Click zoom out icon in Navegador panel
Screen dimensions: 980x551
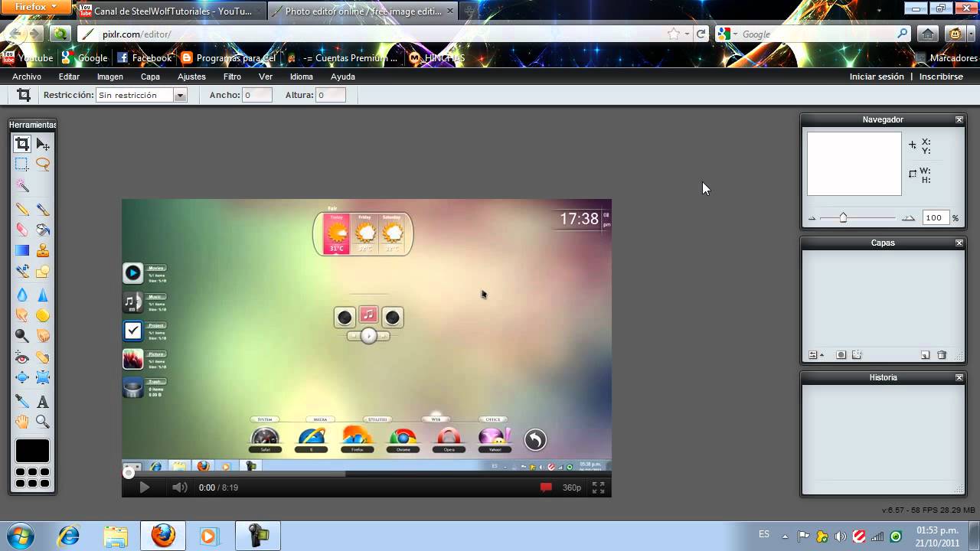(812, 219)
